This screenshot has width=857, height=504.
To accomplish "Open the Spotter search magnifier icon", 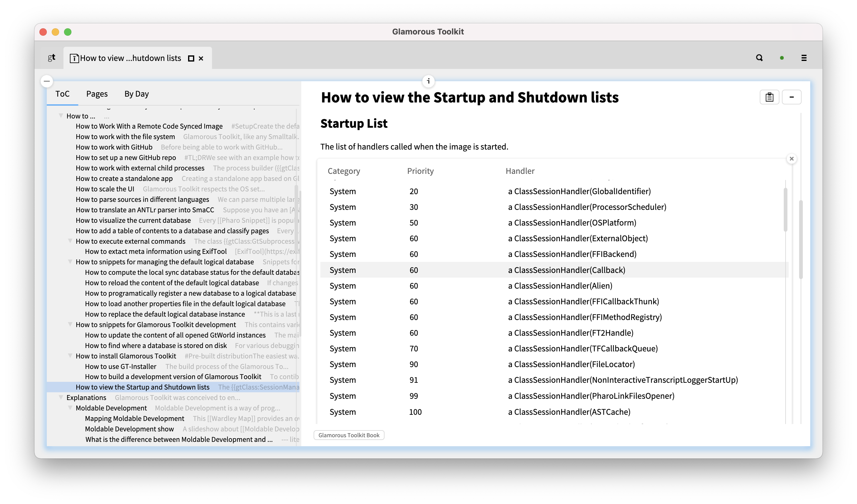I will tap(759, 58).
